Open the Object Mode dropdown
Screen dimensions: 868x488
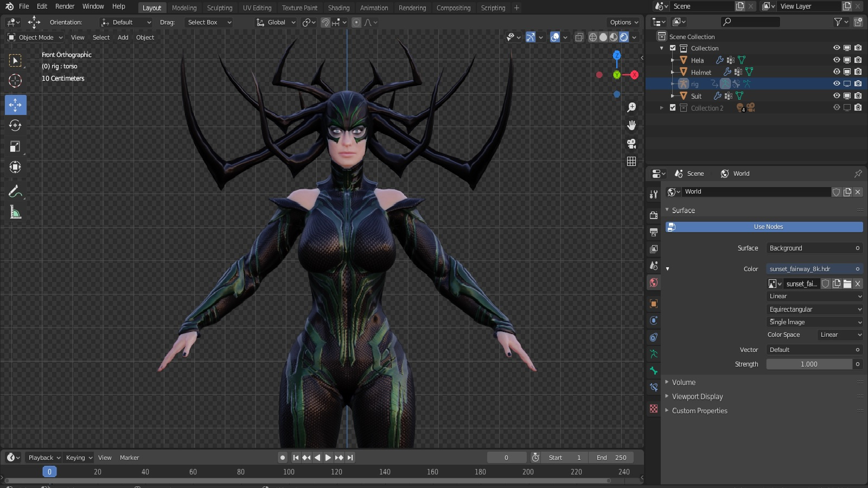(35, 37)
